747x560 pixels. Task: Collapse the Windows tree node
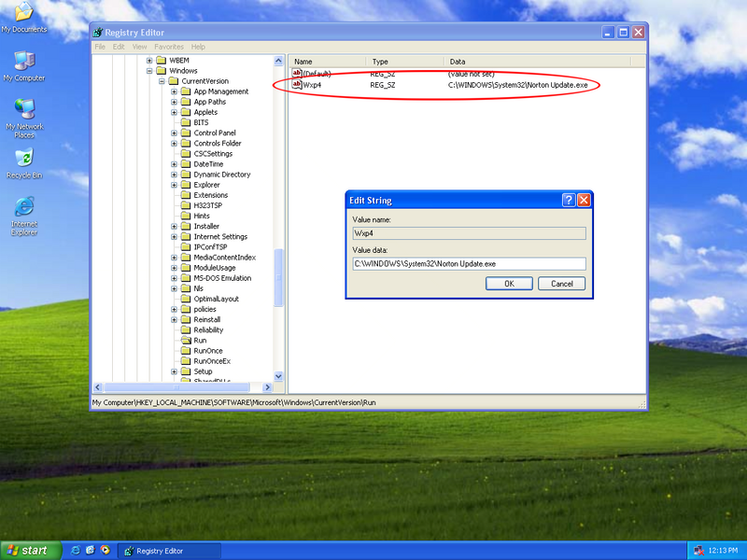click(149, 71)
